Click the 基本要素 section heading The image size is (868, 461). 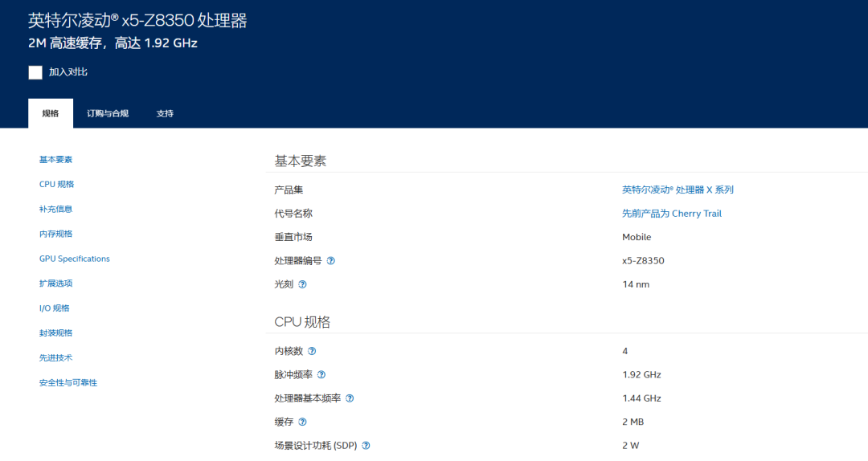click(x=300, y=161)
